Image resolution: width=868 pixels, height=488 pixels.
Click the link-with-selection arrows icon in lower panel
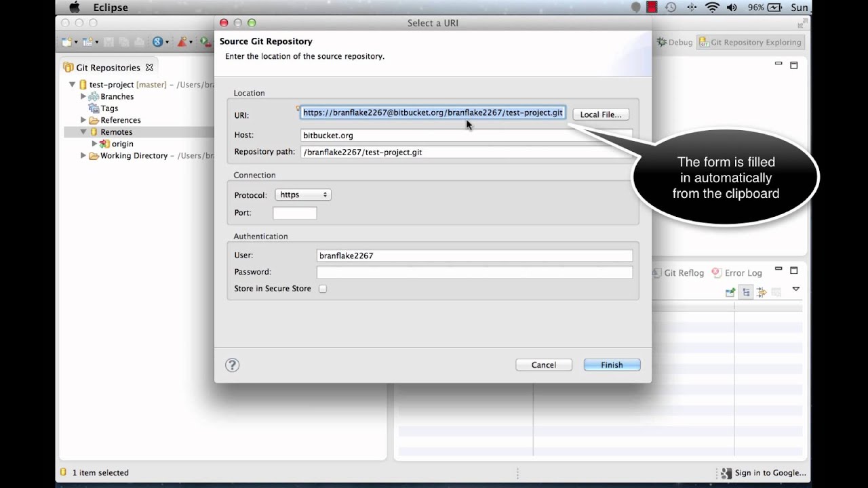click(761, 292)
